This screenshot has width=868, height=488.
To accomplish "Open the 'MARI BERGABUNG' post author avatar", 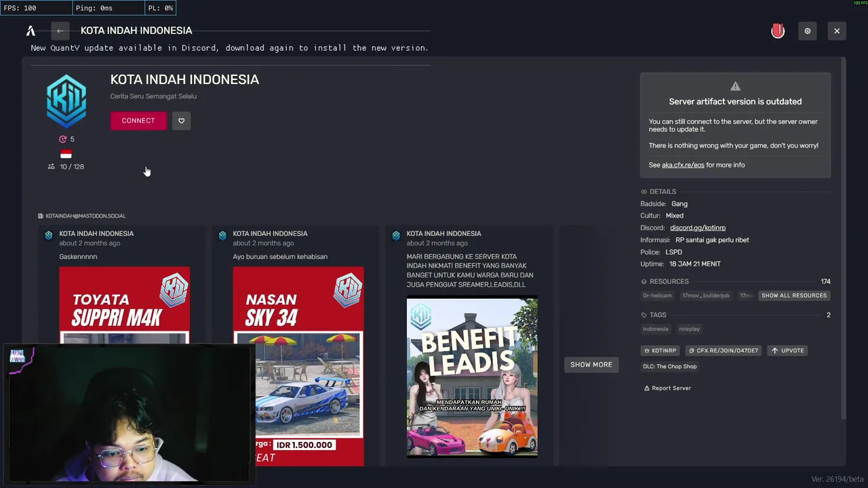I will 396,235.
